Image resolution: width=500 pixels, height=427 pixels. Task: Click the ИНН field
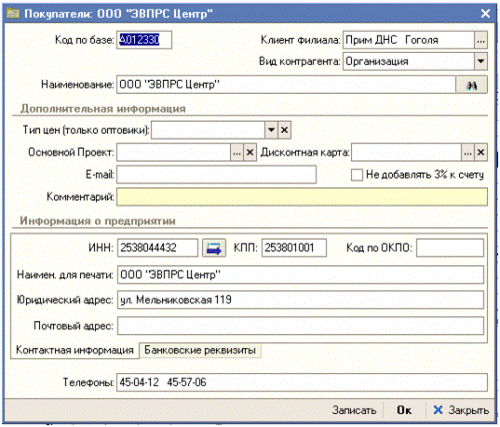tap(157, 248)
